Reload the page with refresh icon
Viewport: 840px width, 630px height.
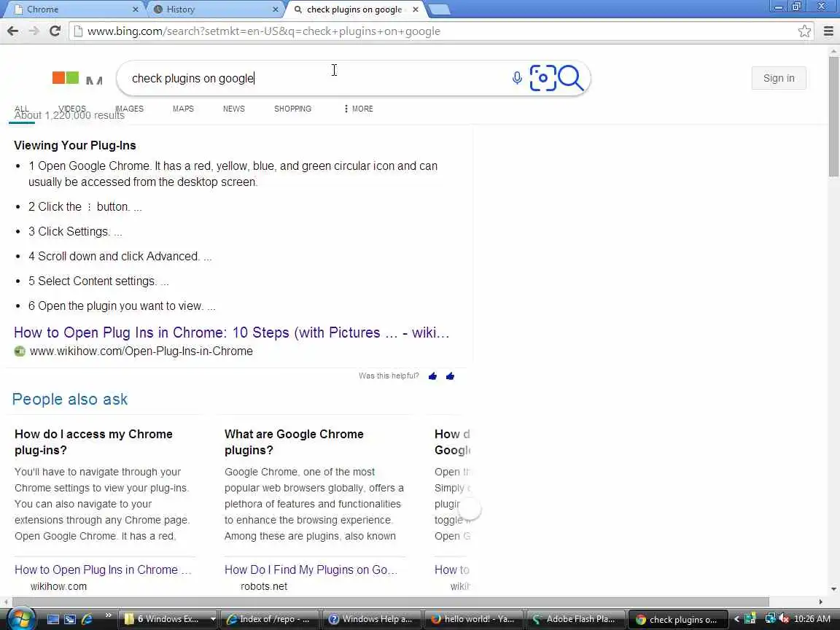(x=55, y=31)
